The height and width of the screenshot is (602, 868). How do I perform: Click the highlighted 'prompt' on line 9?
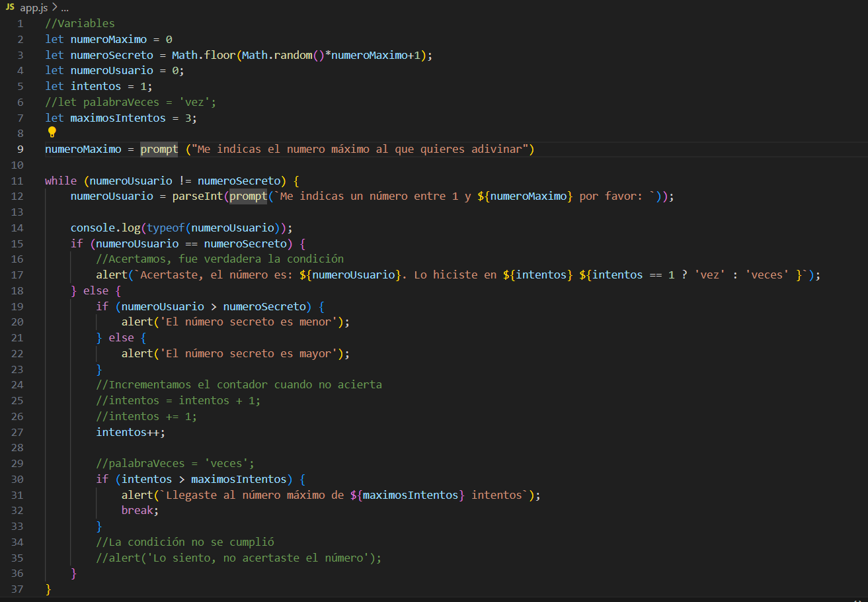pyautogui.click(x=159, y=149)
